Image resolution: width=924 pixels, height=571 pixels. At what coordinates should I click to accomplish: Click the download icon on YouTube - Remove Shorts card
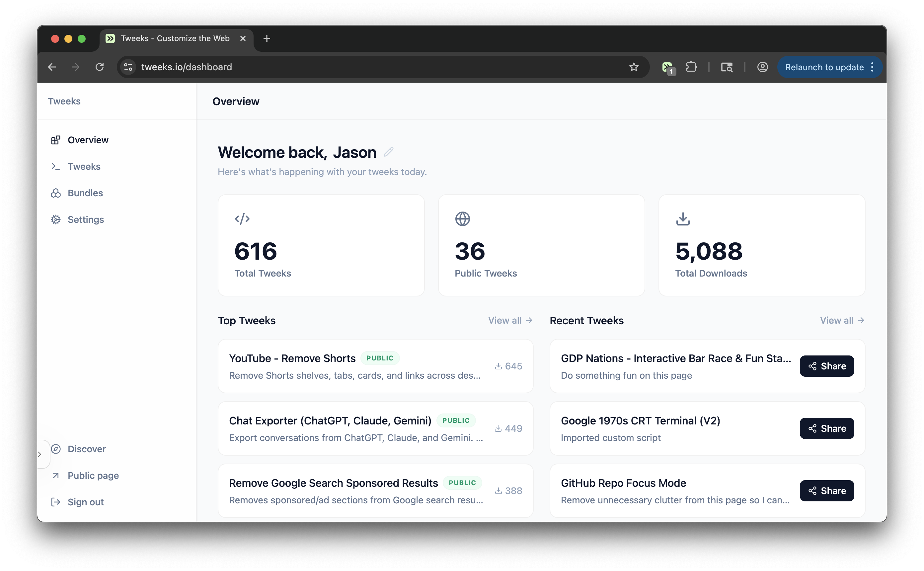(498, 366)
